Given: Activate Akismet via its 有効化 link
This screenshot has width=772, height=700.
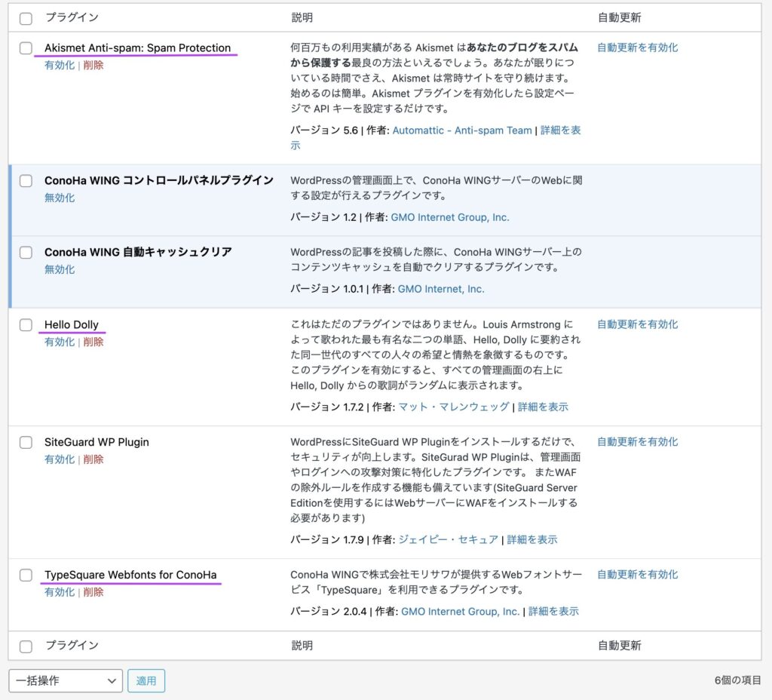Looking at the screenshot, I should pos(59,66).
